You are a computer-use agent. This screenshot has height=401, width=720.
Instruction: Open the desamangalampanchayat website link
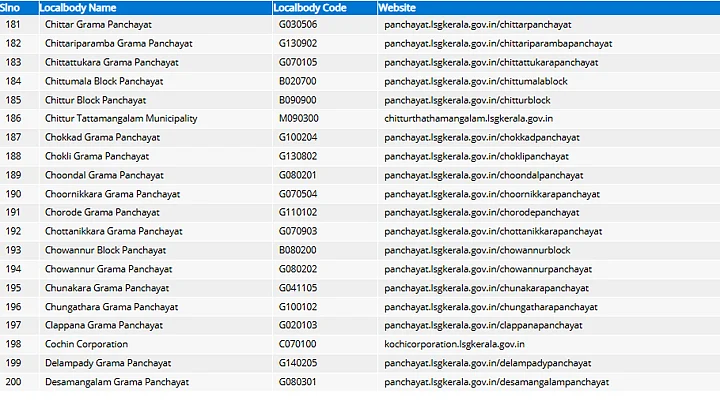496,382
